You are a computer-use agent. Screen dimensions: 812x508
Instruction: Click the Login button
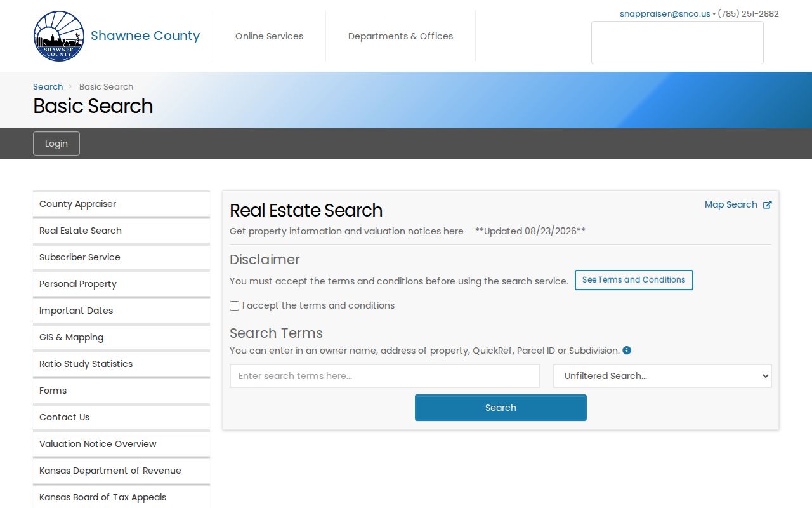(x=56, y=144)
